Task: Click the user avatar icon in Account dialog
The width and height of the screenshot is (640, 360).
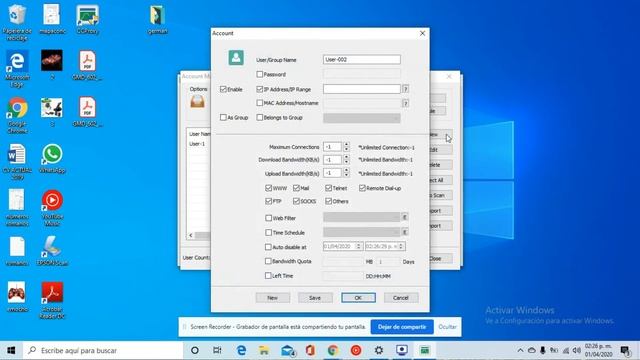Action: pos(236,58)
